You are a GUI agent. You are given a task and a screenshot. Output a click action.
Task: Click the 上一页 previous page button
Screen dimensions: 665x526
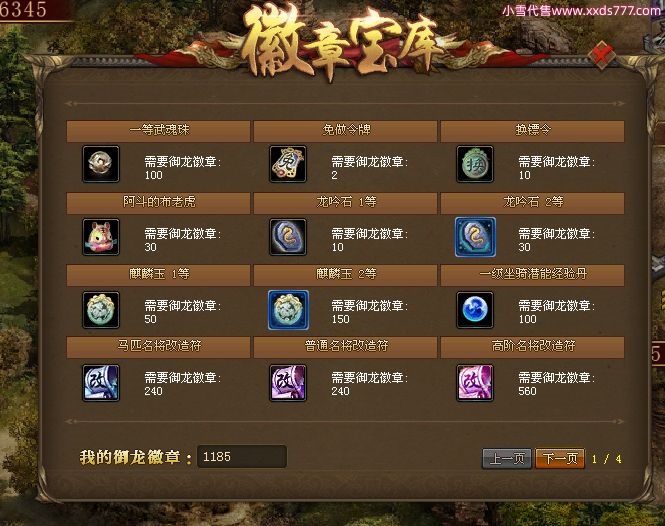point(507,458)
